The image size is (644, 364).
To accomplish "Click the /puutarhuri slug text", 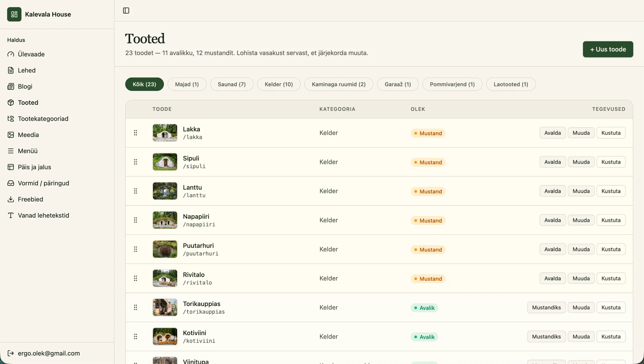I will click(201, 254).
